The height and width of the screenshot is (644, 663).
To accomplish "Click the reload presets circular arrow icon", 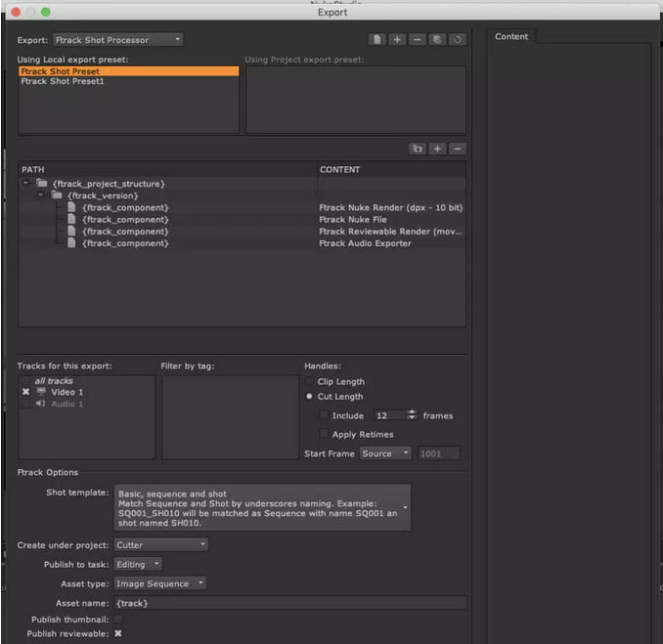I will tap(458, 40).
